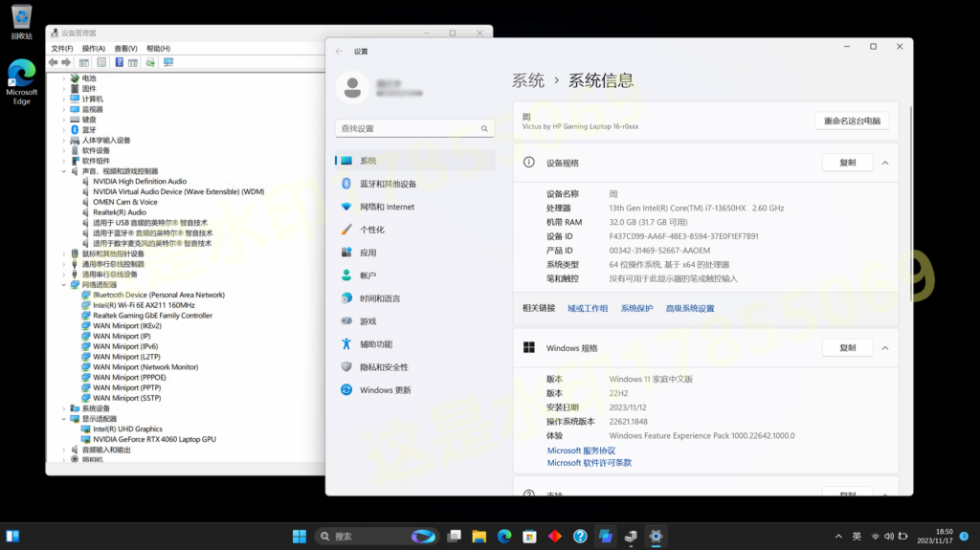The width and height of the screenshot is (980, 550).
Task: Open 操作(A) menu in Device Manager
Action: (x=93, y=49)
